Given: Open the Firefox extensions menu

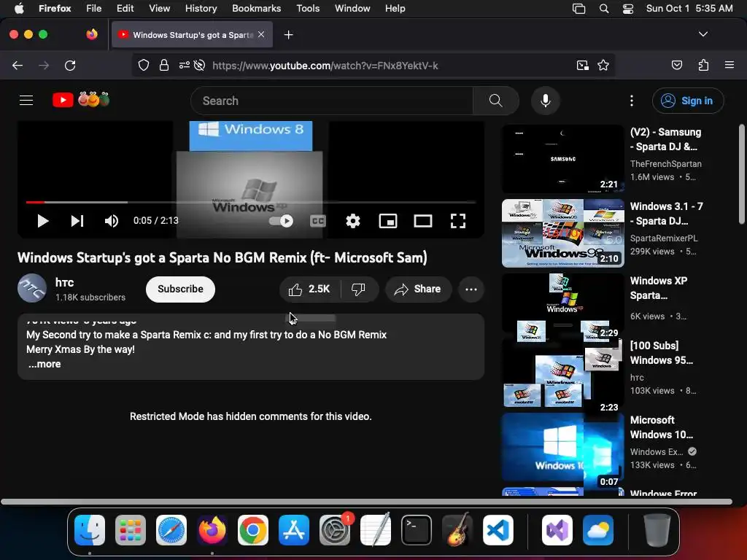Looking at the screenshot, I should click(x=704, y=66).
